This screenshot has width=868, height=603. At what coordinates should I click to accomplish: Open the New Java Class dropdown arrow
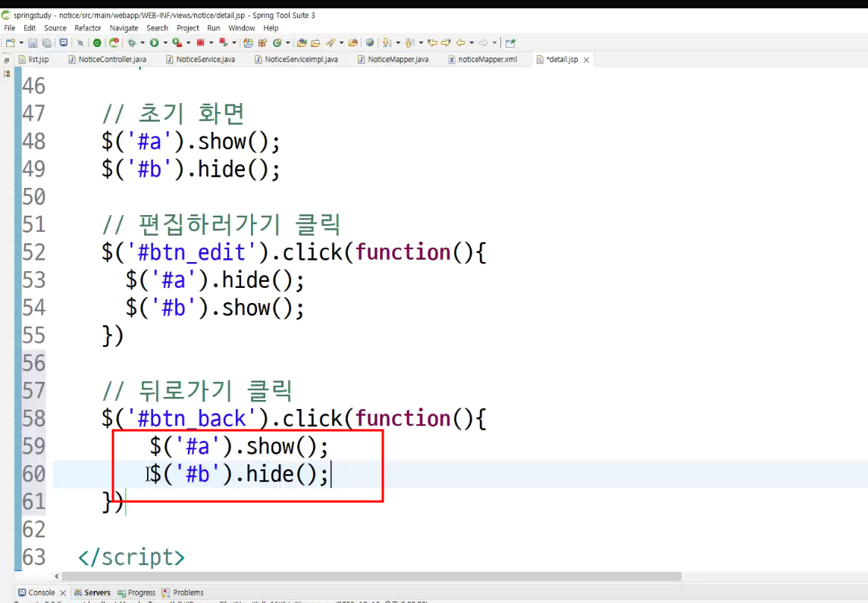click(x=288, y=42)
